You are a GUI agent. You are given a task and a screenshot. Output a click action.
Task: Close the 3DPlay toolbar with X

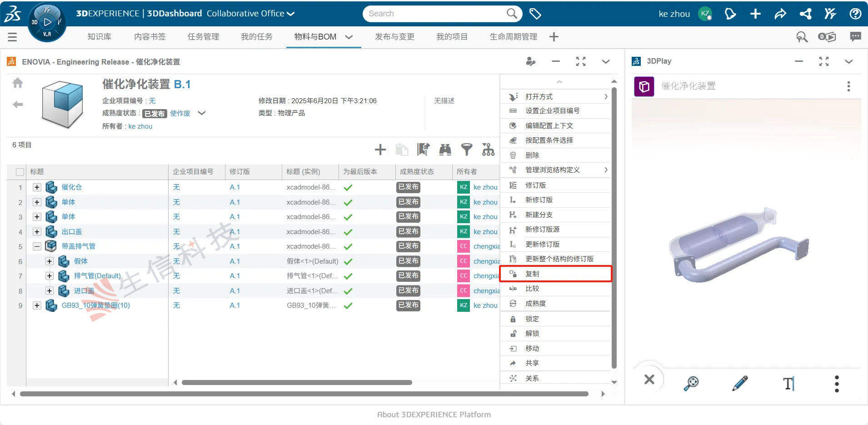pyautogui.click(x=649, y=379)
